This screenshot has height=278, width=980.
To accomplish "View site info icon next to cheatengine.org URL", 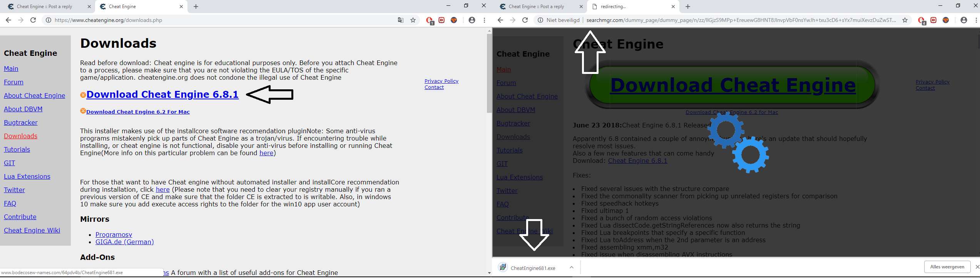I will pos(48,20).
